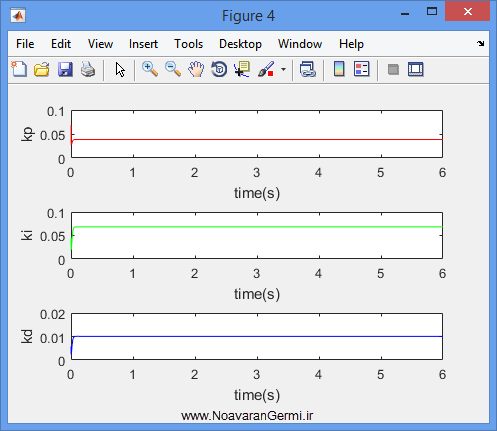Image resolution: width=497 pixels, height=431 pixels.
Task: Choose the Data Cursor tool
Action: [242, 69]
